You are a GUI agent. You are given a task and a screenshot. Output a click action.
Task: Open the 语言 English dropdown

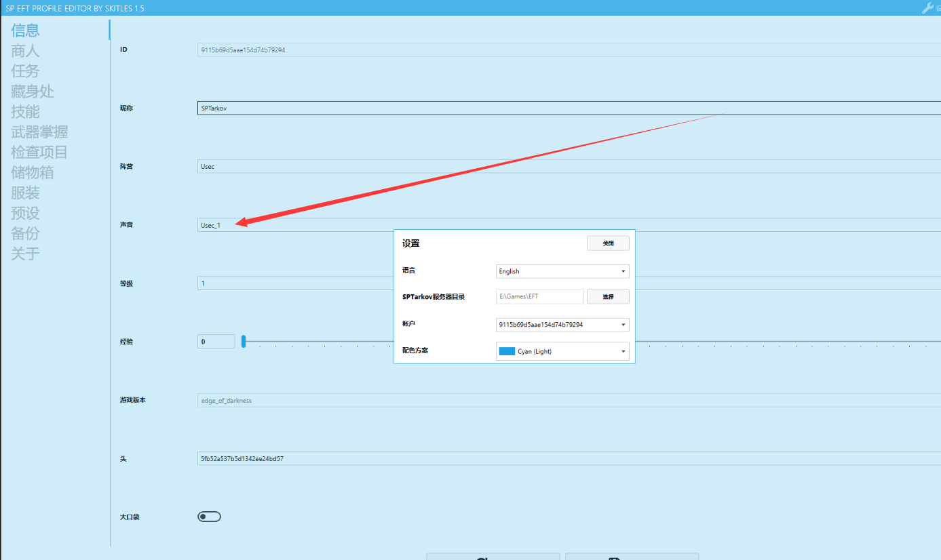562,271
